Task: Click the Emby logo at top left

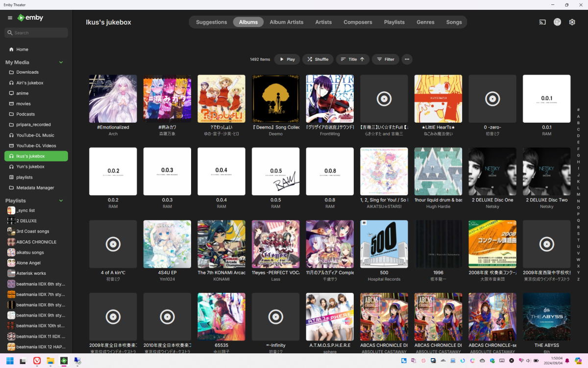Action: (29, 17)
